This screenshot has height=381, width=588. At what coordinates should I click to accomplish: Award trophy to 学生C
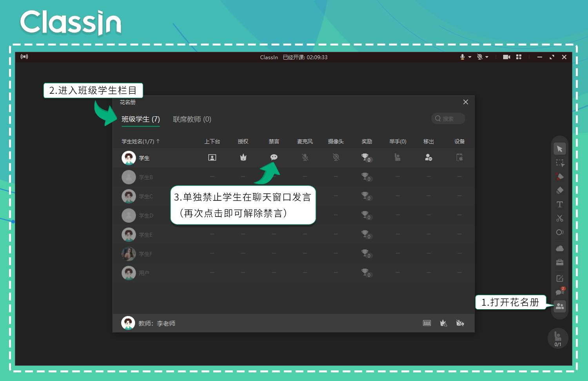[x=366, y=196]
